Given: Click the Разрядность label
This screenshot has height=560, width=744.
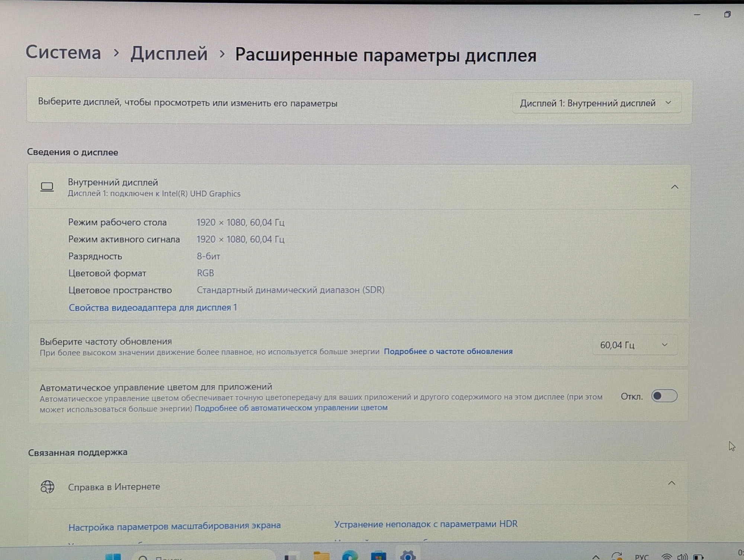Looking at the screenshot, I should pos(95,256).
